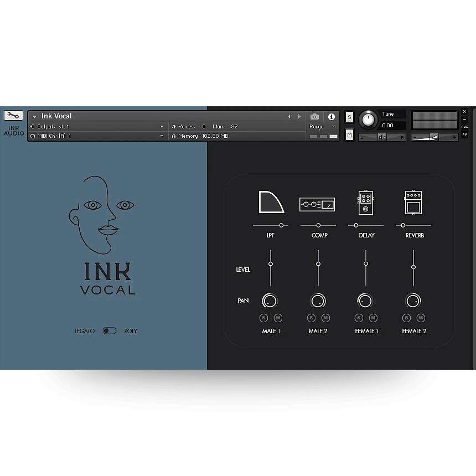Solo the Male 1 voice
Viewport: 476px width, 476px height.
point(263,318)
